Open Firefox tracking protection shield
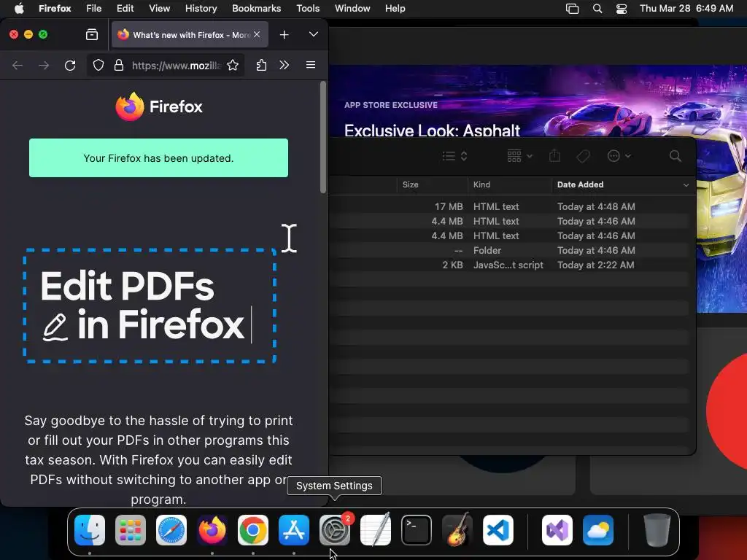Image resolution: width=747 pixels, height=560 pixels. (98, 65)
